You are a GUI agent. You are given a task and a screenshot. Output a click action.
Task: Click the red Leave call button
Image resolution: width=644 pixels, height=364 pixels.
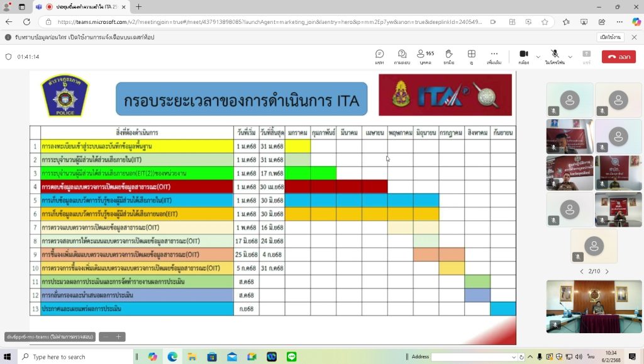coord(618,57)
